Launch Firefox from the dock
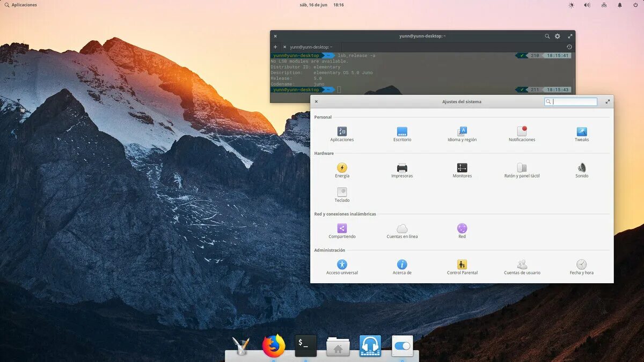This screenshot has height=362, width=644. (273, 346)
